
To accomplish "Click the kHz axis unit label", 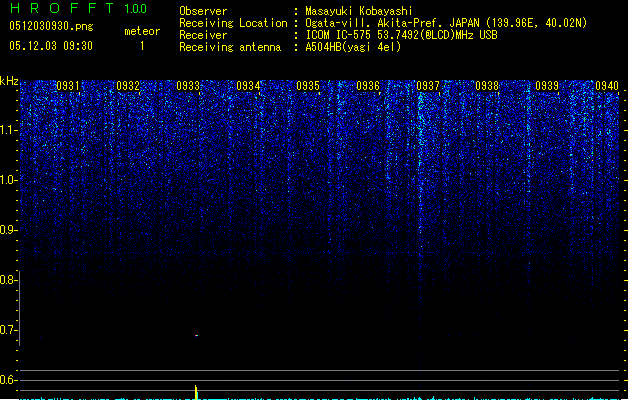I will 9,81.
